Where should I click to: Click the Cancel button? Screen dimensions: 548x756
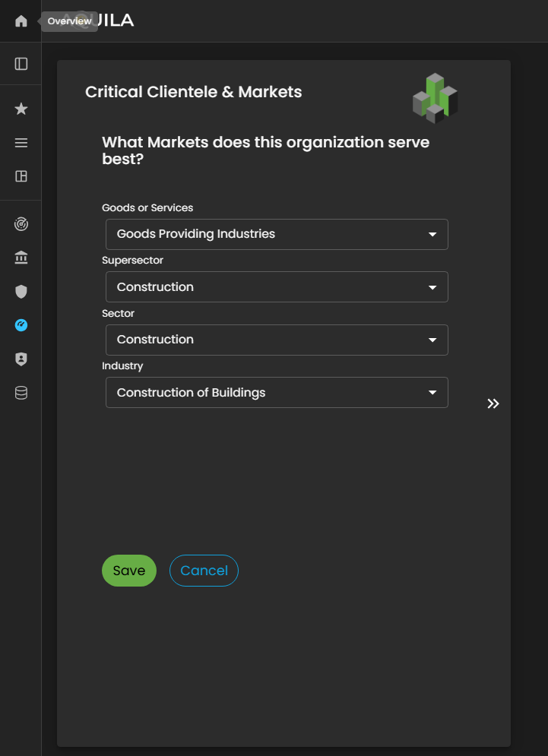204,571
